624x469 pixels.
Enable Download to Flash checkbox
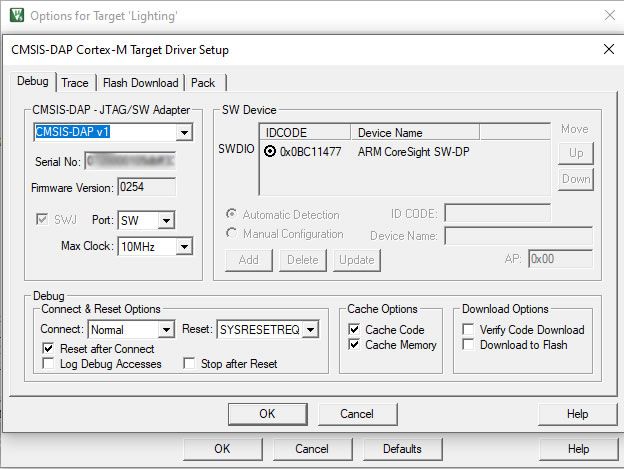[468, 344]
